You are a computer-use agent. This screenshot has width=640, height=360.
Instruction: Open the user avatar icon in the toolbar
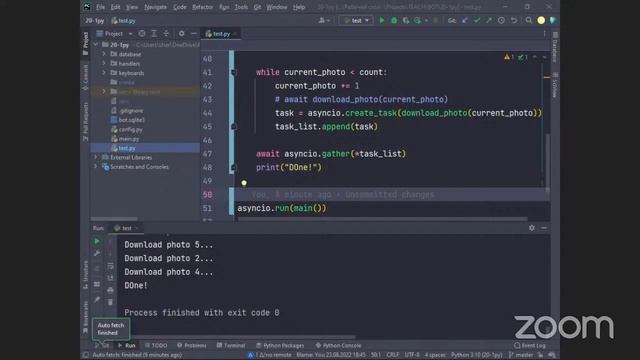click(541, 20)
